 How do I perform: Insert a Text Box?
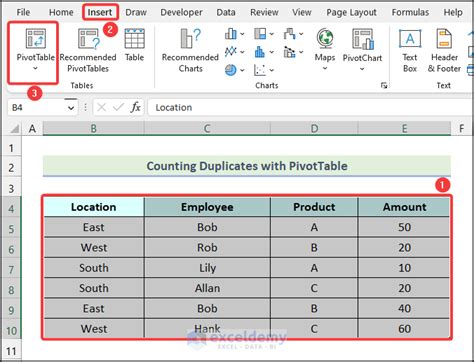(410, 50)
